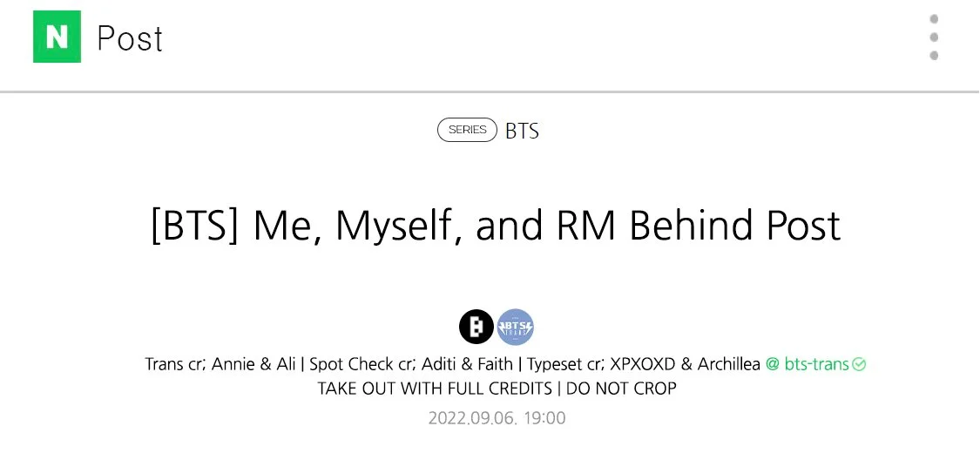The width and height of the screenshot is (980, 453).
Task: Click the TAKE OUT WITH FULL CREDITS text
Action: point(435,388)
